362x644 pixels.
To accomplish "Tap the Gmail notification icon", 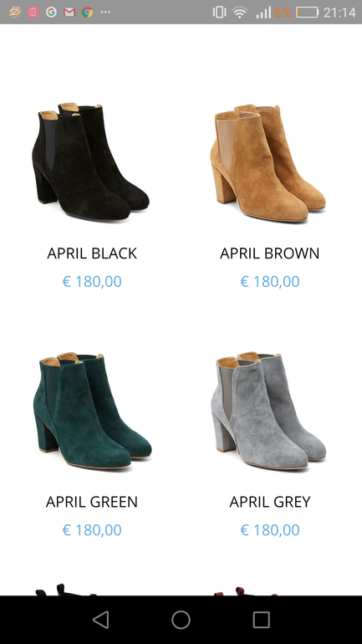I will [69, 13].
